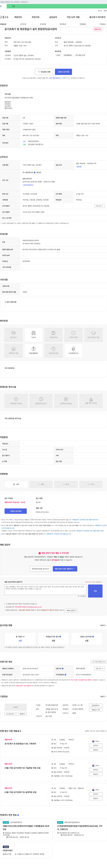Click the heart icon on 관심정보 등록
107x868 pixels.
pos(39,72)
